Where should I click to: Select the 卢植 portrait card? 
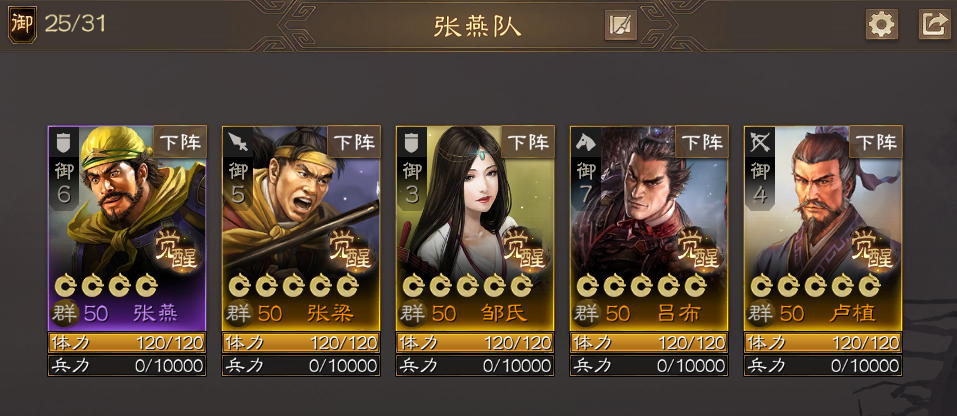pyautogui.click(x=823, y=228)
